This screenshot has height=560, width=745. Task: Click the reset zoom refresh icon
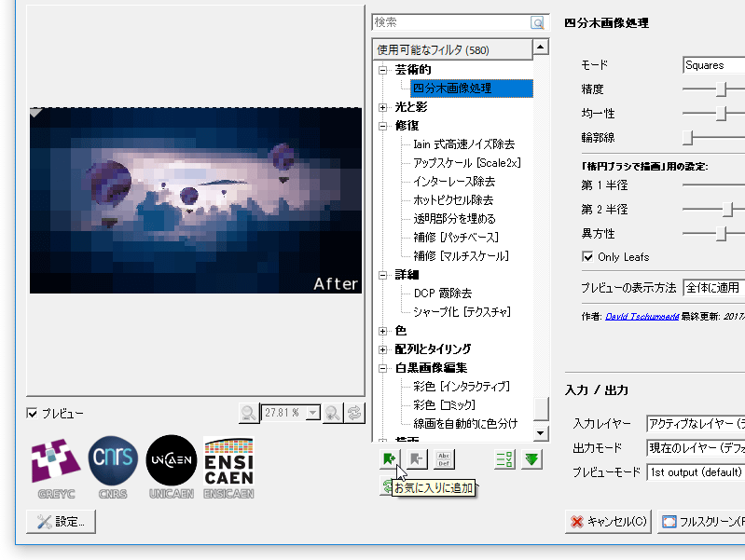coord(354,413)
